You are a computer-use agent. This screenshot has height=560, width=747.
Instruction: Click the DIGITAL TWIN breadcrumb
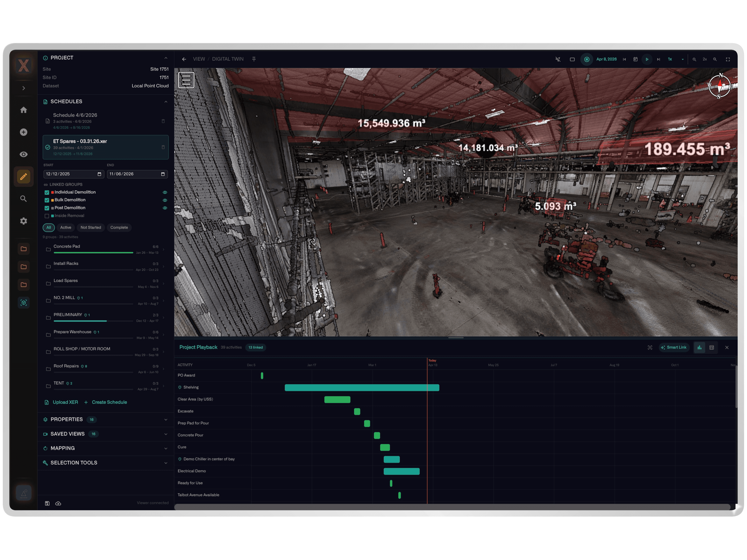[228, 59]
